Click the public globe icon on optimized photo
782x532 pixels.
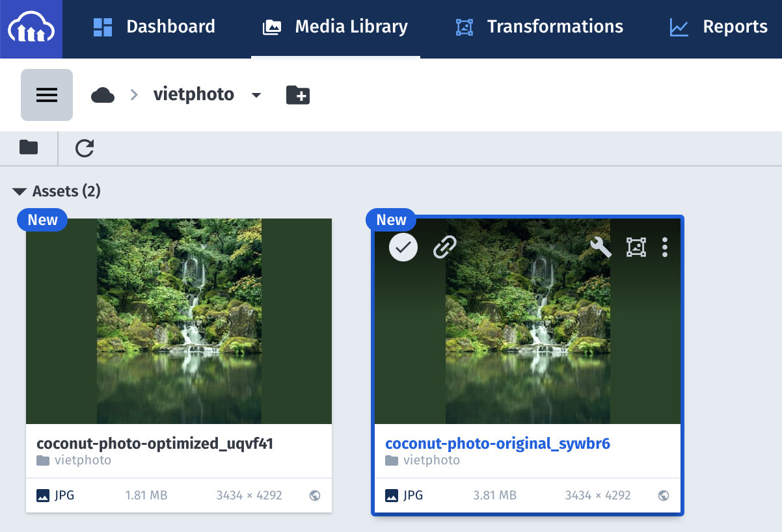pos(315,496)
